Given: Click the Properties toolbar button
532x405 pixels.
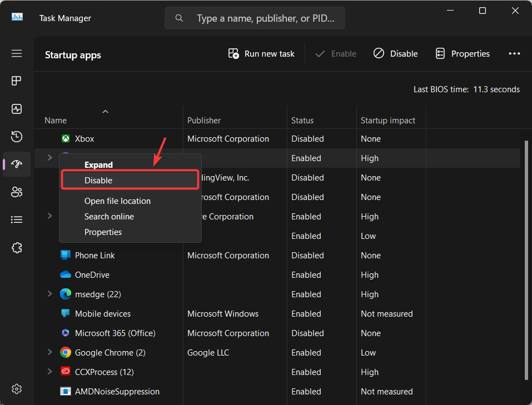Looking at the screenshot, I should (x=463, y=54).
